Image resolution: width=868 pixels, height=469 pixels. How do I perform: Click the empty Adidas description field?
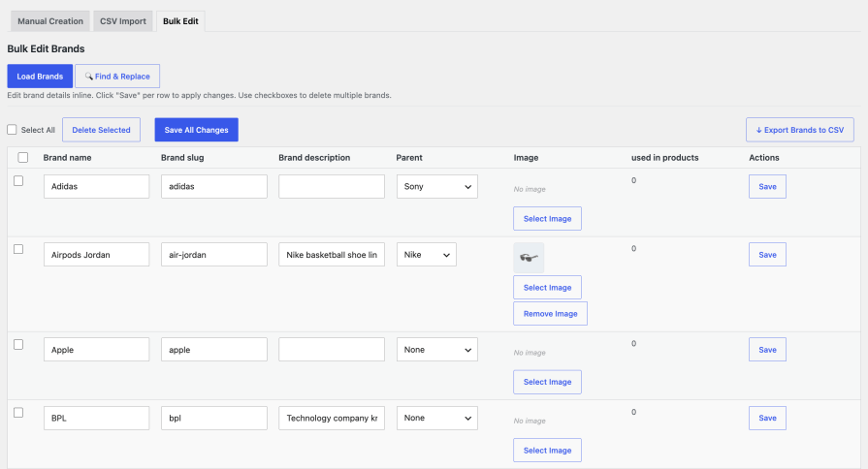[332, 186]
